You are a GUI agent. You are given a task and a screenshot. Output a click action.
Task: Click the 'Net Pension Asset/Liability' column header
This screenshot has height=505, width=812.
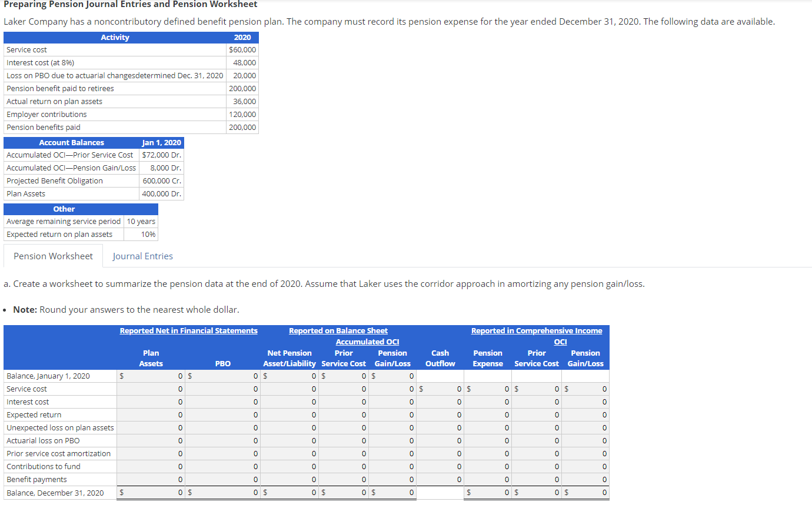coord(289,359)
